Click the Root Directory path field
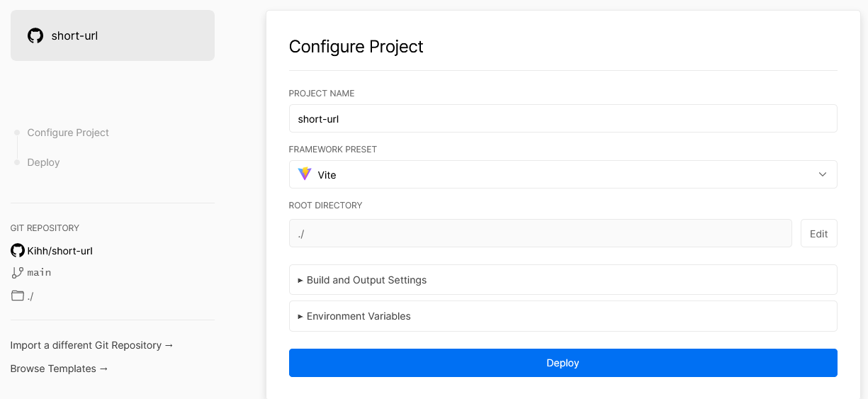Viewport: 868px width, 399px height. click(x=541, y=233)
